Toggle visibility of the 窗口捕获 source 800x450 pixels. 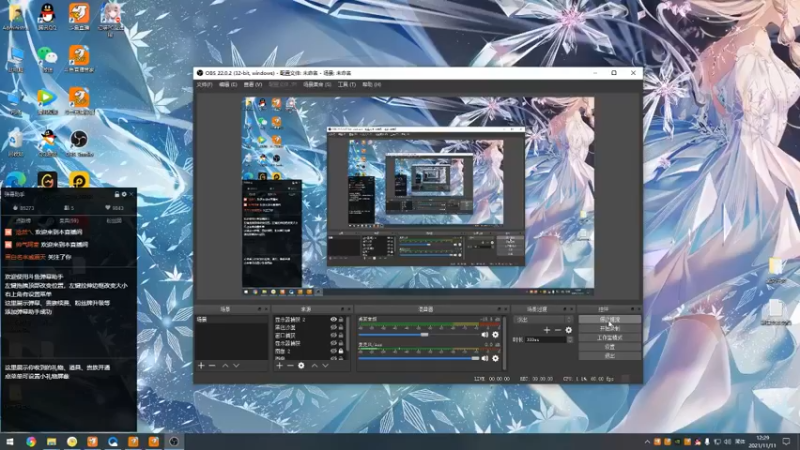[x=333, y=336]
